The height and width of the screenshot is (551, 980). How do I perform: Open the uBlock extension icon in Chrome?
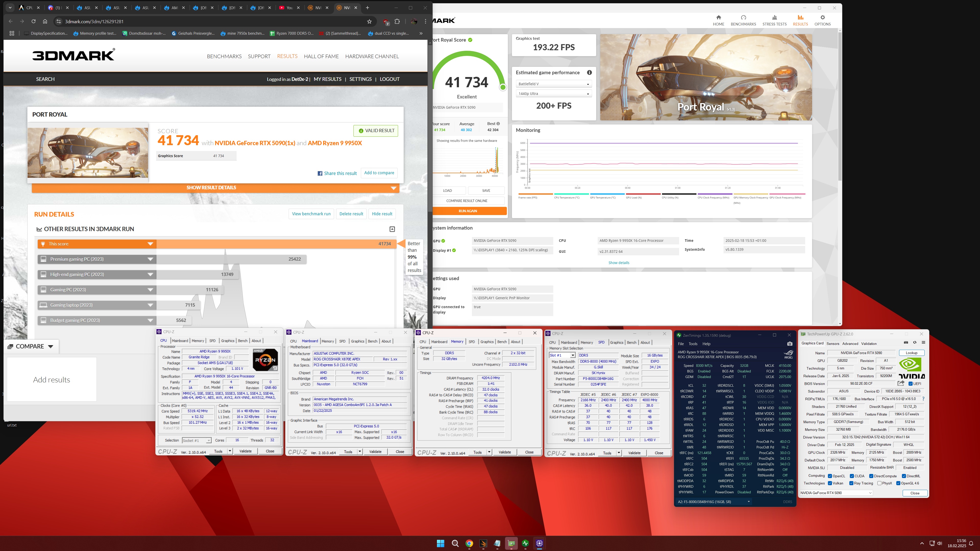[386, 22]
